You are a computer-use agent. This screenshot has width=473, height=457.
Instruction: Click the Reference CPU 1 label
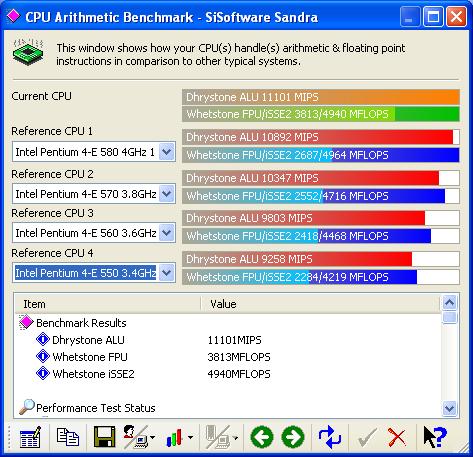pos(52,131)
